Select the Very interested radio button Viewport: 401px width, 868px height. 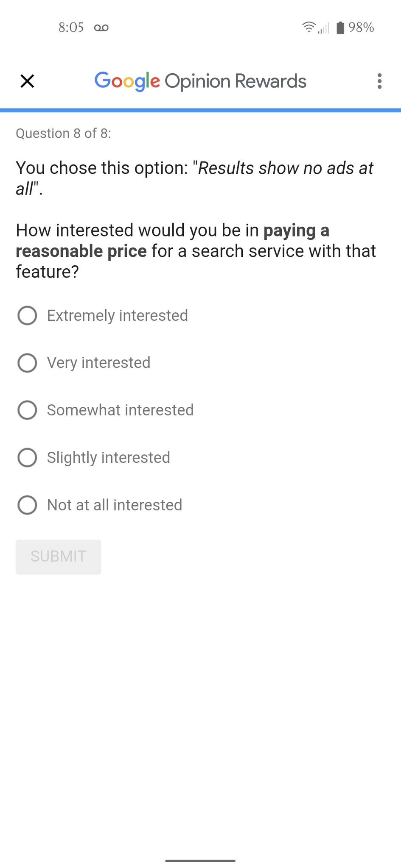pos(27,363)
